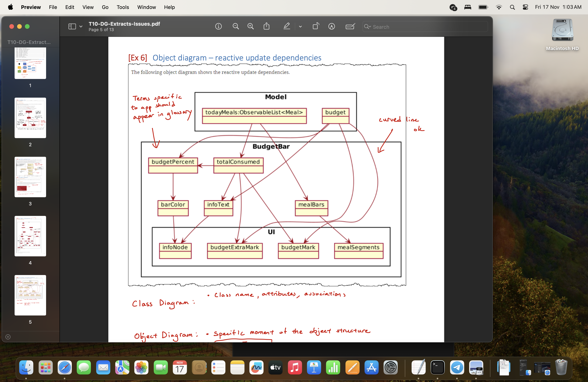
Task: Click the Inspector info icon
Action: (218, 26)
